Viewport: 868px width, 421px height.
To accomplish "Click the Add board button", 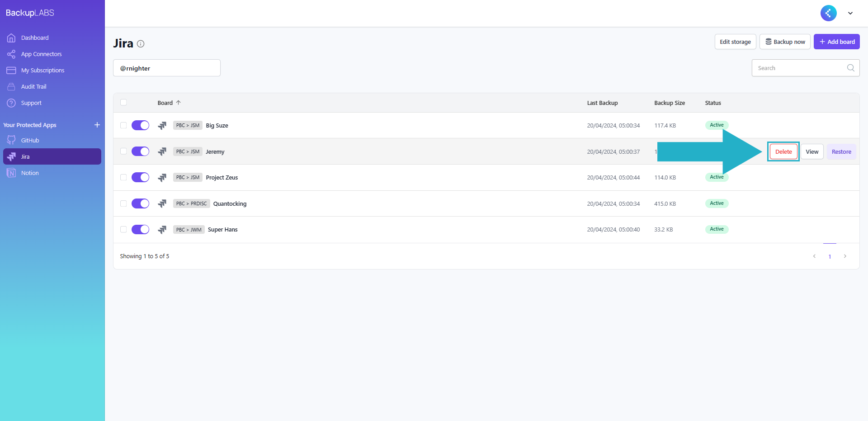I will [837, 42].
